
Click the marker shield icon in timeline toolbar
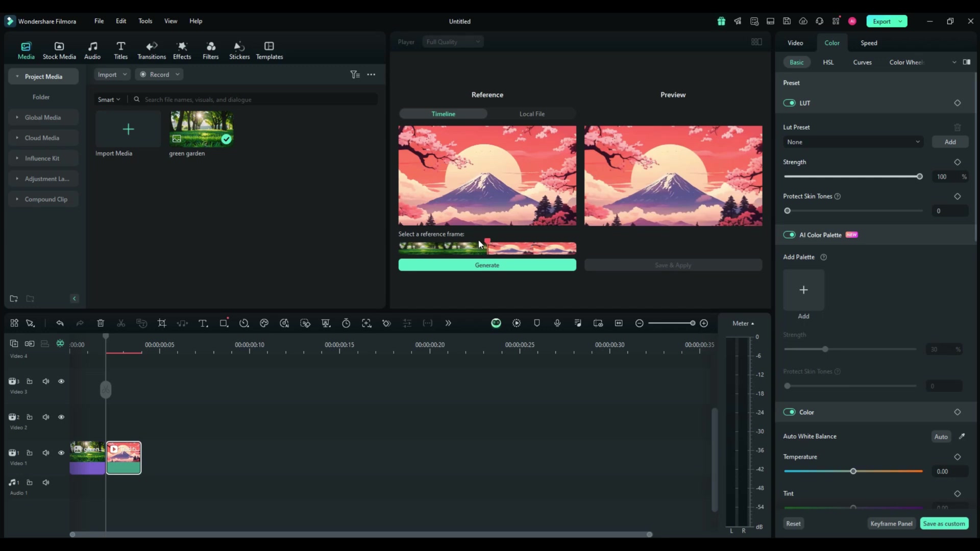click(x=537, y=323)
